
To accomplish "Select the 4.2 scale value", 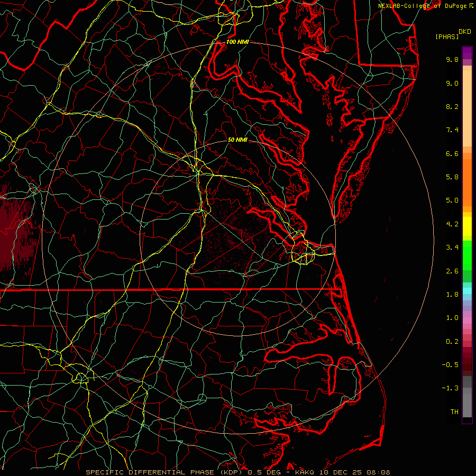I will click(x=452, y=224).
